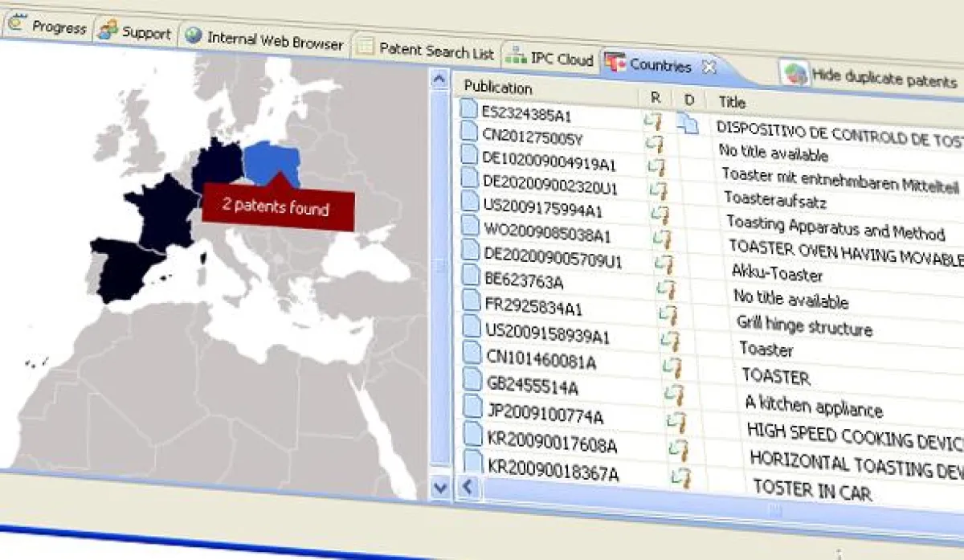Open the Support tab
The height and width of the screenshot is (560, 964).
(136, 32)
